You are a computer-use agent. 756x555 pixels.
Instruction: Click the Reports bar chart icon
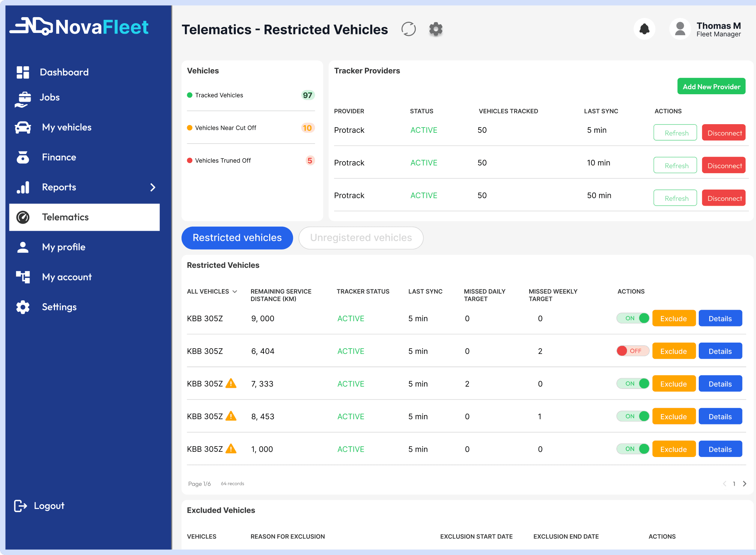click(x=23, y=187)
